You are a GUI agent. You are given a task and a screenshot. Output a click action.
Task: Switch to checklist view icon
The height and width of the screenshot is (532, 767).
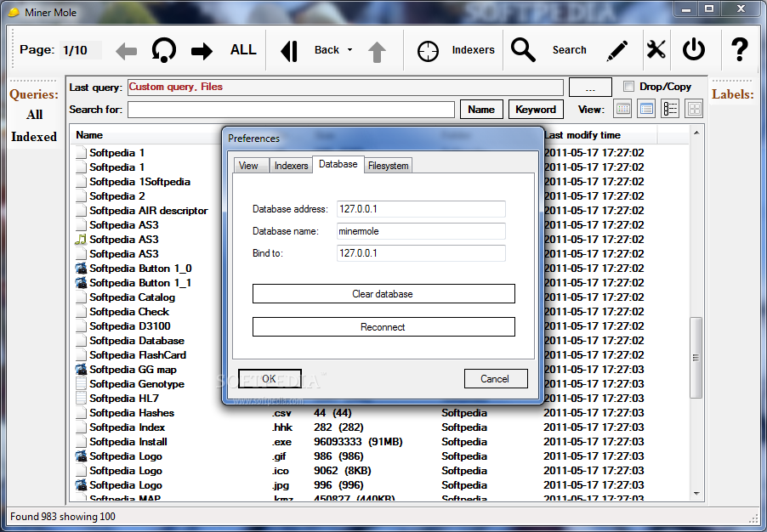670,109
